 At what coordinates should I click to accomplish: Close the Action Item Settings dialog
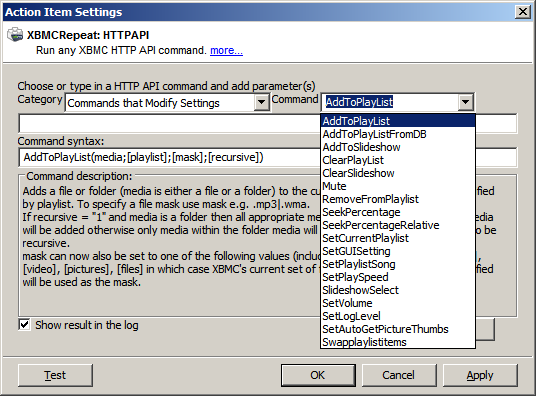[523, 12]
